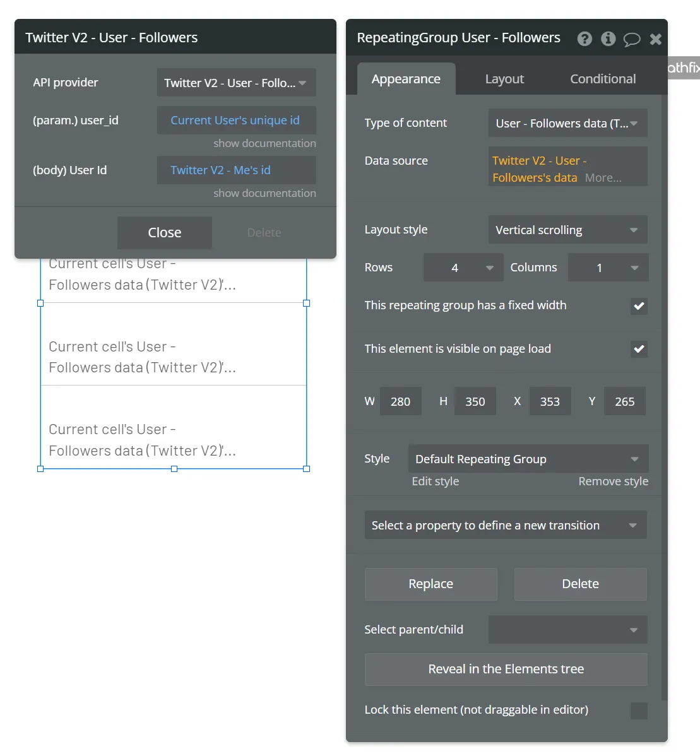Click the W width input field
Viewport: 700px width, 756px height.
[x=400, y=401]
